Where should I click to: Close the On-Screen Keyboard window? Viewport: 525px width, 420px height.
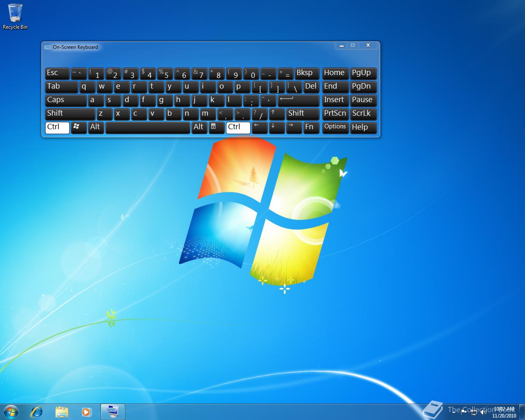coord(368,46)
